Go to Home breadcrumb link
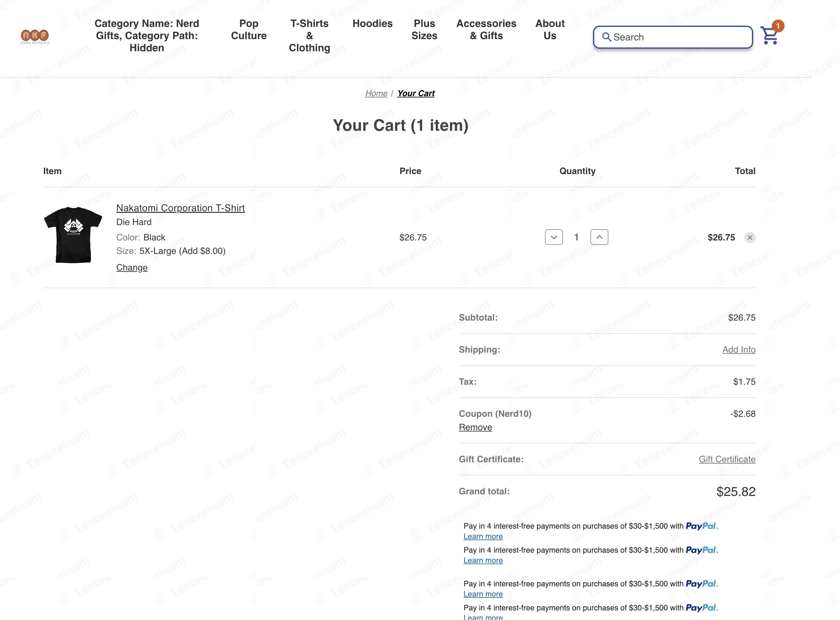The image size is (840, 620). tap(376, 93)
